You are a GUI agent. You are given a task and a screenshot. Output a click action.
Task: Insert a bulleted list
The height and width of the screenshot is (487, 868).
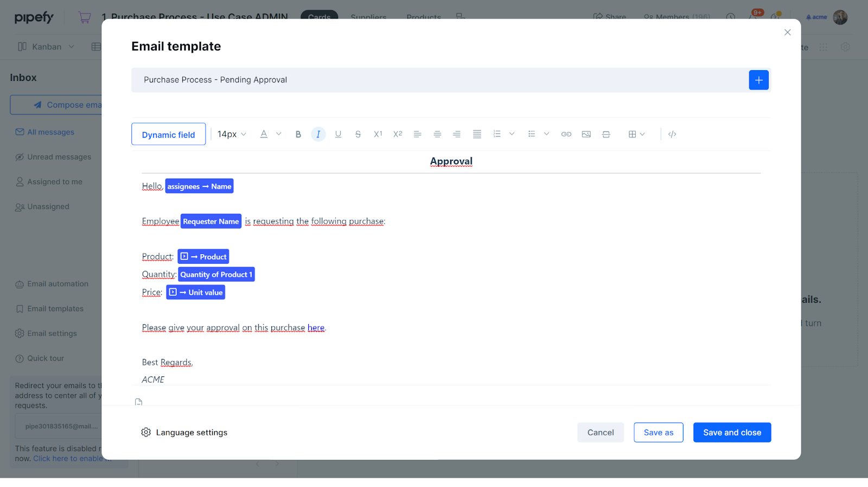(532, 134)
